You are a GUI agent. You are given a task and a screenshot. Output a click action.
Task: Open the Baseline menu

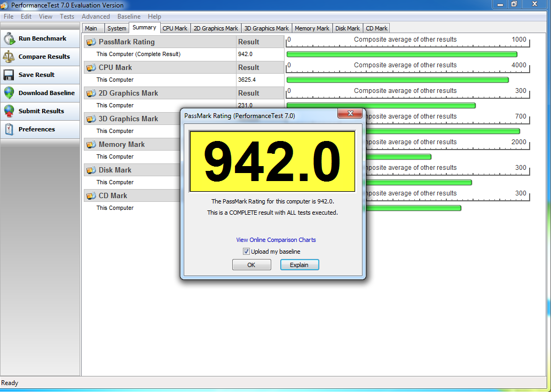click(129, 17)
